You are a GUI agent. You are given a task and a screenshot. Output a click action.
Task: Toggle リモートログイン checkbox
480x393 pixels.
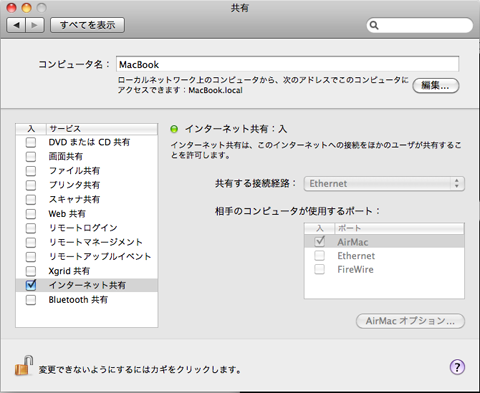[x=31, y=228]
